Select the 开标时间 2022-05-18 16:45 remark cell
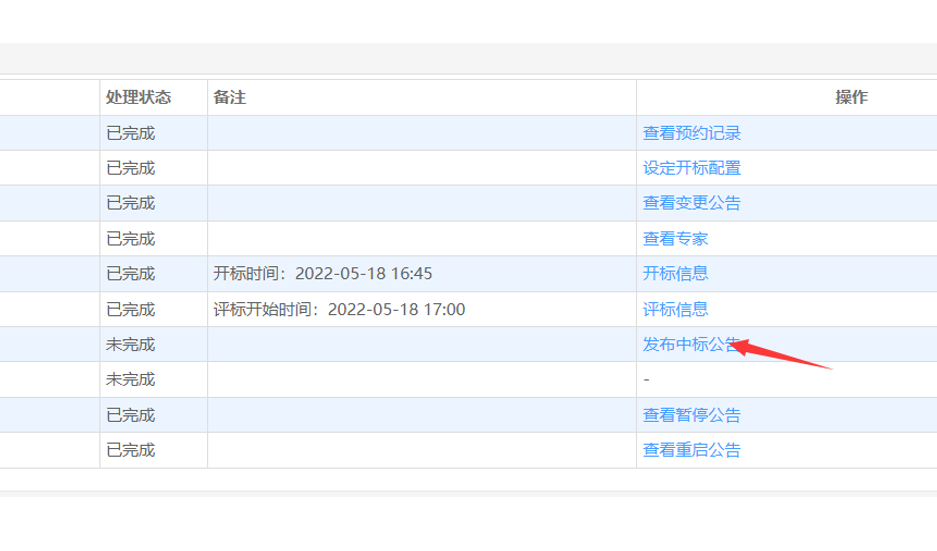 [322, 274]
